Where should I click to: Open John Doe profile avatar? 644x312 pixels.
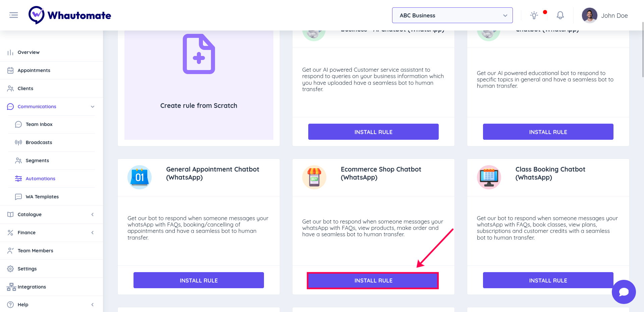[x=589, y=15]
